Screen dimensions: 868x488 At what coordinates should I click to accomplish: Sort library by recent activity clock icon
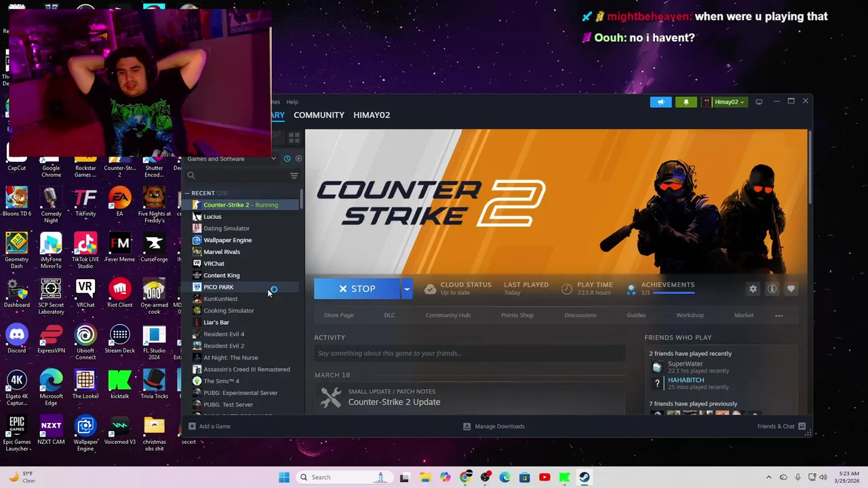(x=287, y=159)
